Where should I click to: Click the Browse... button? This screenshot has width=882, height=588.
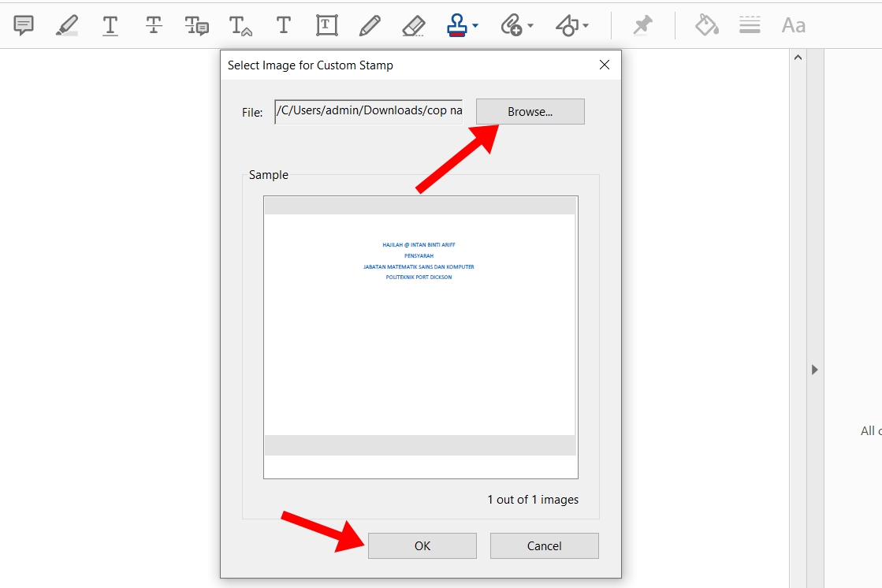click(530, 112)
